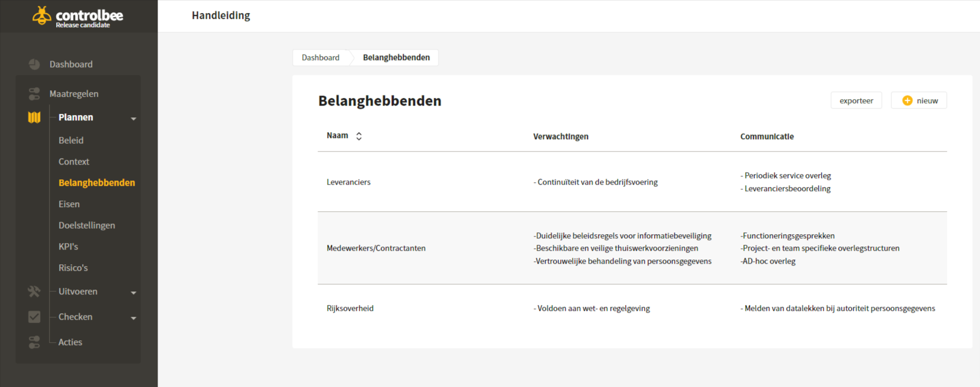
Task: Open the Checken sidebar section
Action: (x=76, y=317)
